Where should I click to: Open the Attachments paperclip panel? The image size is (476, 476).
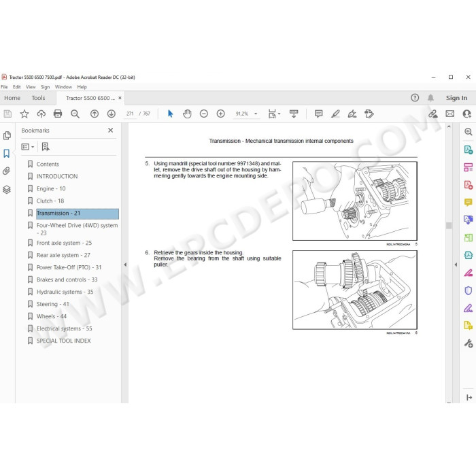pyautogui.click(x=7, y=171)
